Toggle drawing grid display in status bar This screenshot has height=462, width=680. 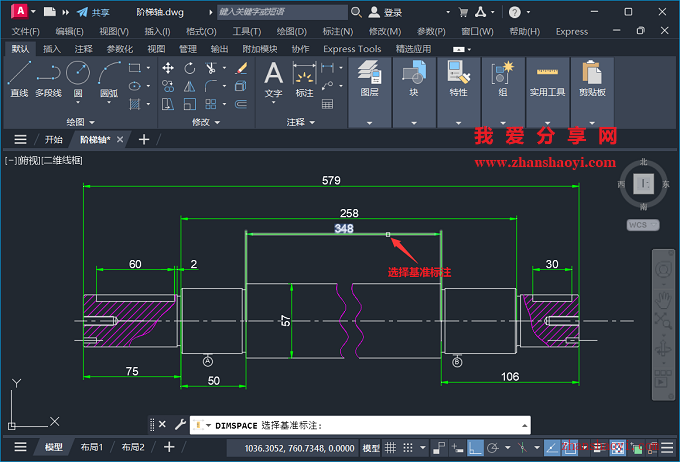(391, 448)
